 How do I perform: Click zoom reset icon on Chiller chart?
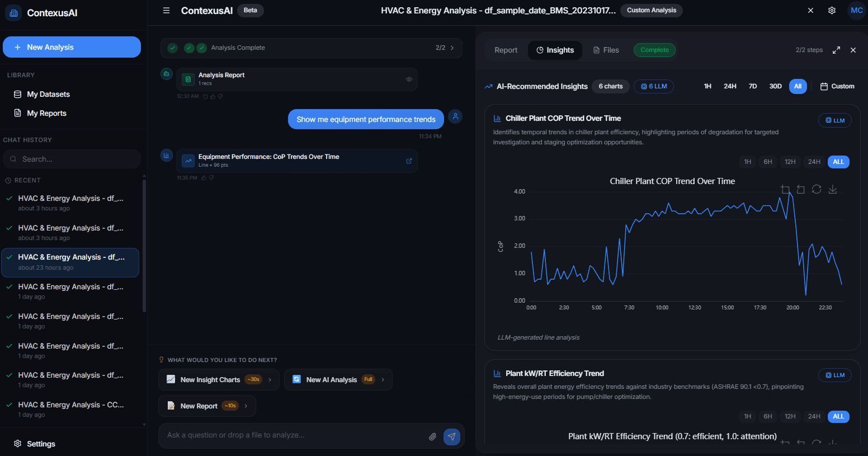pyautogui.click(x=800, y=190)
